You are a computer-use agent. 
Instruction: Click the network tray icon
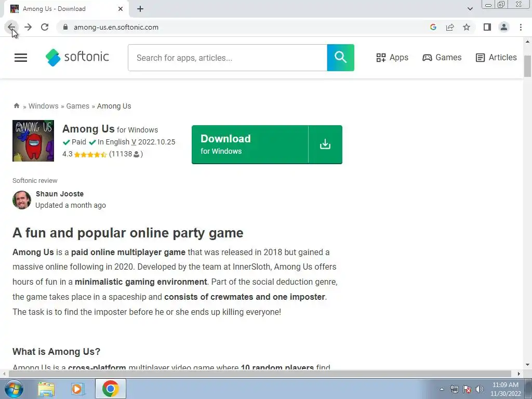coord(454,389)
